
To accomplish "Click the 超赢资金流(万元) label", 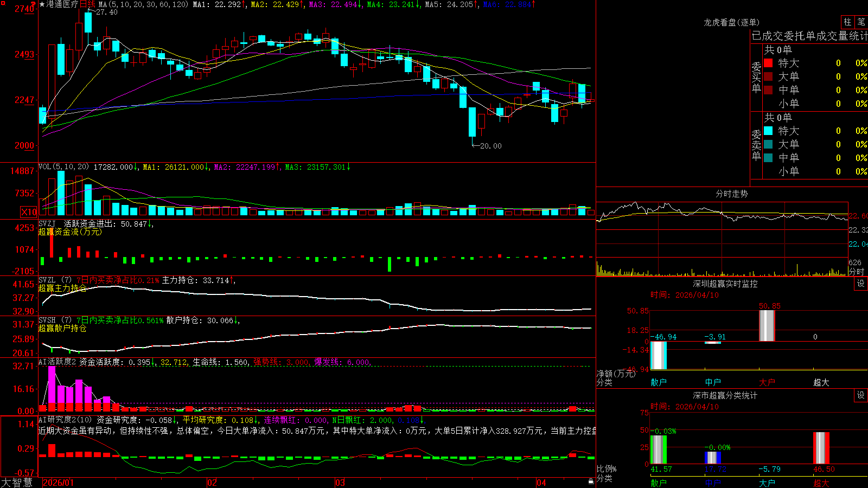I will [x=70, y=232].
